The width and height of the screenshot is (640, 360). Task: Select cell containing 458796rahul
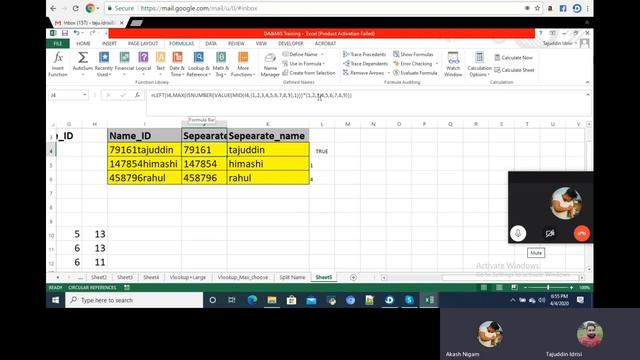144,178
